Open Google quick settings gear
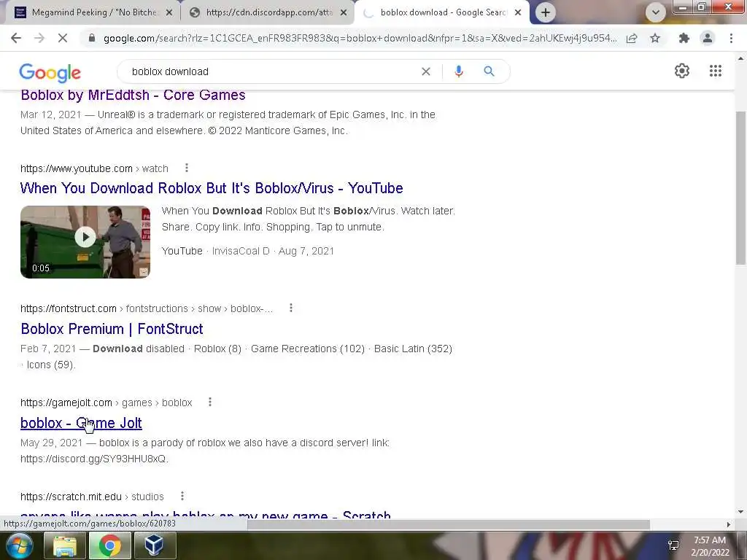The image size is (747, 560). (682, 71)
